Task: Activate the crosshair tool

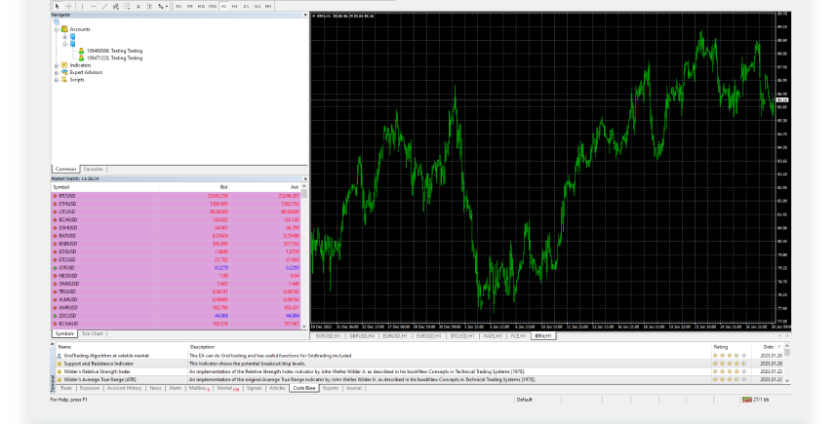Action: coord(68,6)
